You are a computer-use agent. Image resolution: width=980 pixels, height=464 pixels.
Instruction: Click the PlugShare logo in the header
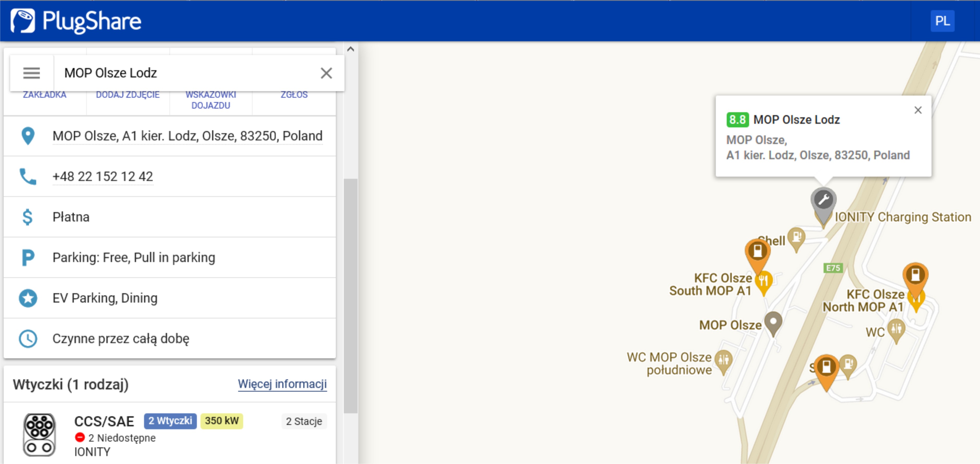click(76, 21)
